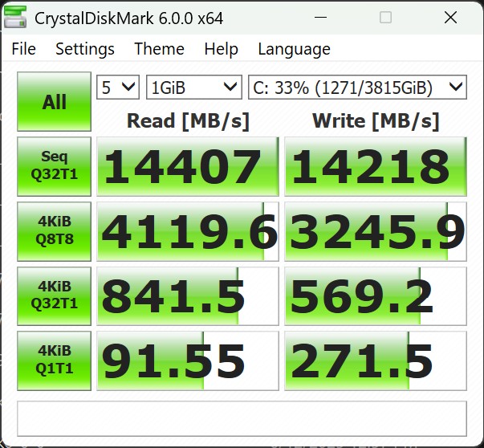484x448 pixels.
Task: Open the Theme menu
Action: coord(159,49)
